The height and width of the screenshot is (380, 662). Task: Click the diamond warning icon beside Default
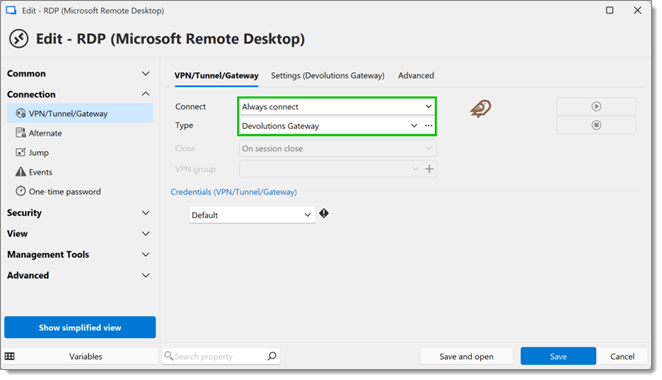324,214
